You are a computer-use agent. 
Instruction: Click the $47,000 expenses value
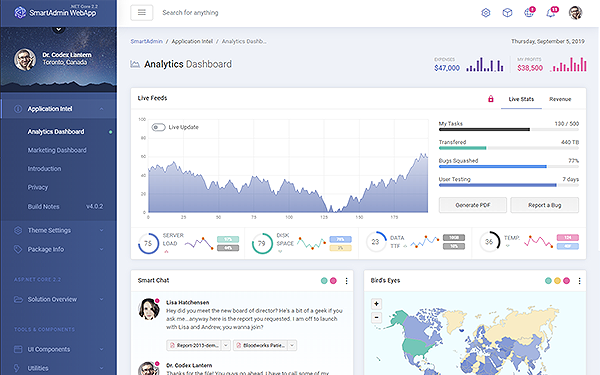tap(447, 68)
